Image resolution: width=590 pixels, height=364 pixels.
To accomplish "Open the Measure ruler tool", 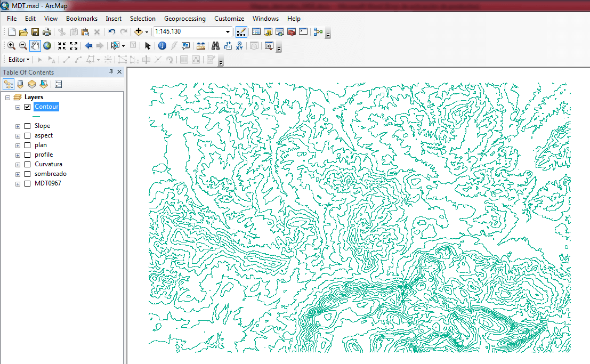I will (x=201, y=46).
